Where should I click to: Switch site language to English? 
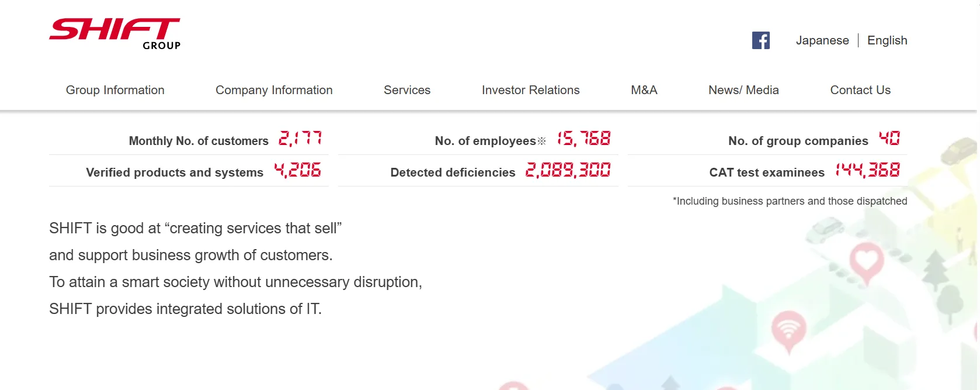click(x=887, y=40)
